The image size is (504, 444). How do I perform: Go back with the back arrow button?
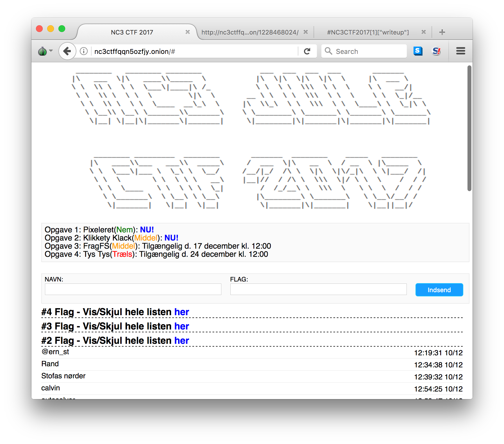67,51
